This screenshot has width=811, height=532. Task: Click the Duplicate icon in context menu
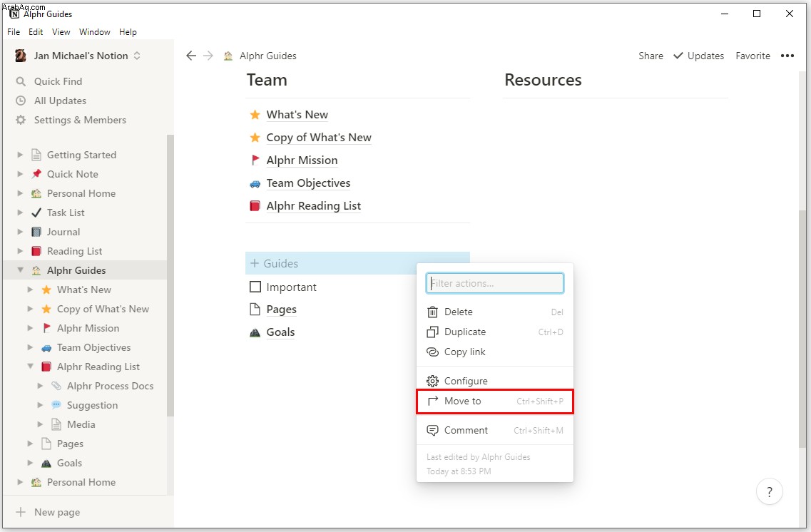click(x=432, y=332)
